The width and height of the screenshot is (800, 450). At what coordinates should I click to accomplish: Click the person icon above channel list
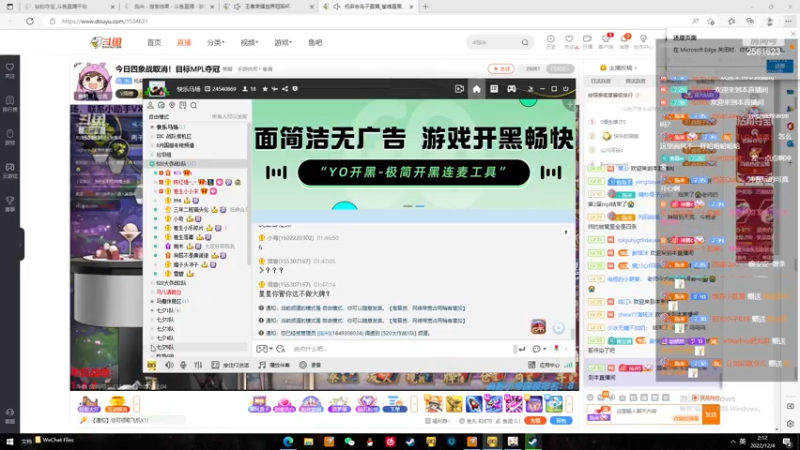(151, 106)
